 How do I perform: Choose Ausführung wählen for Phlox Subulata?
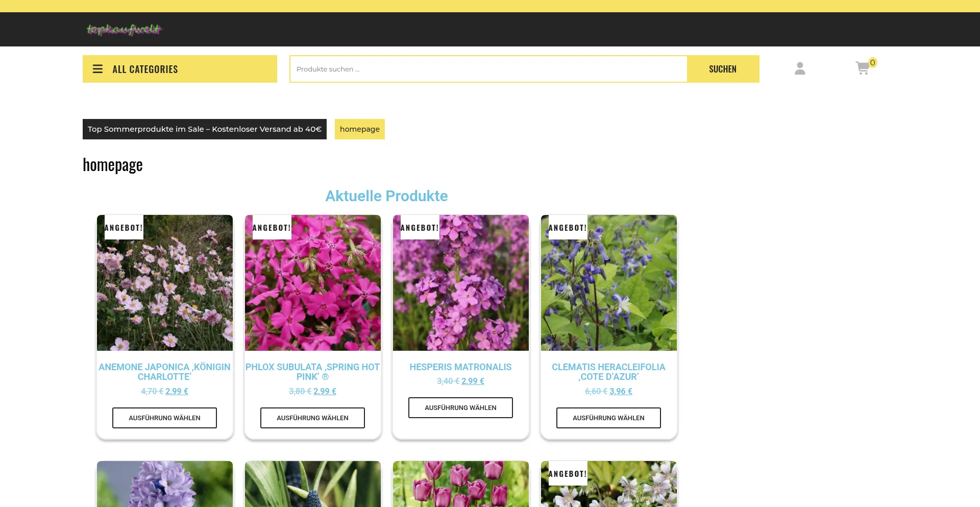coord(312,418)
